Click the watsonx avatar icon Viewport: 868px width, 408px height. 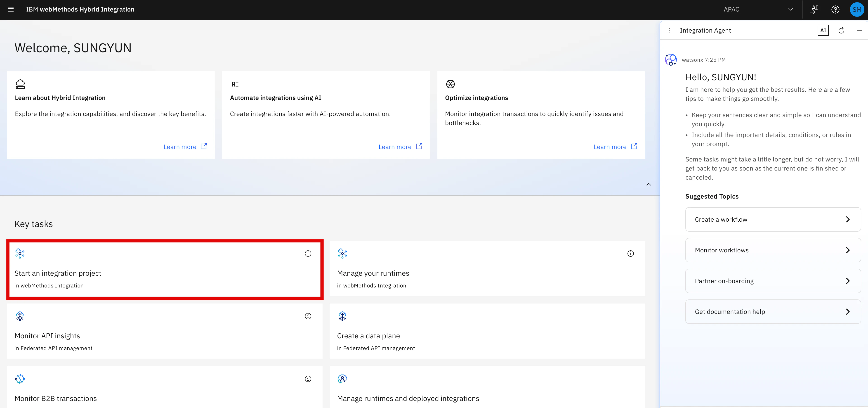tap(671, 60)
